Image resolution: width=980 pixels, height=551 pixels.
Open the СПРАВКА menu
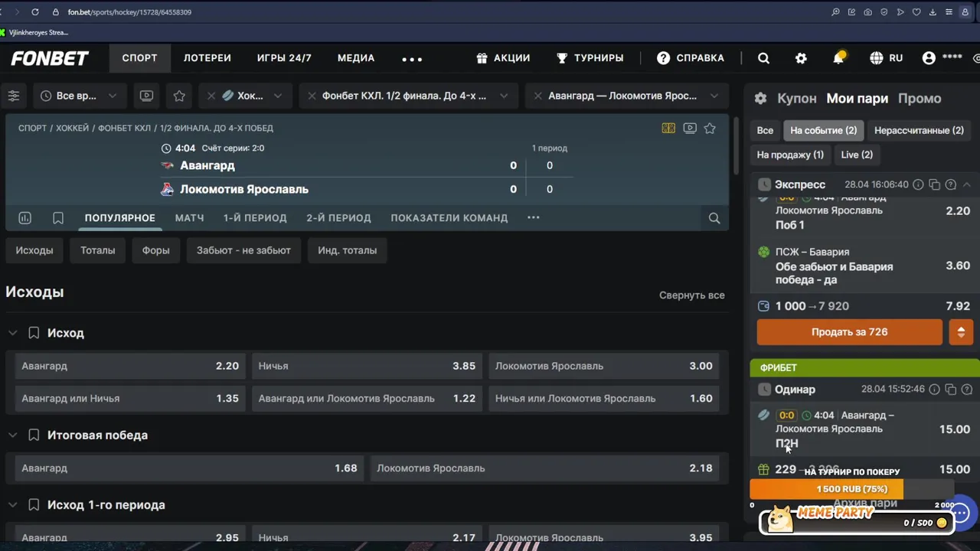(x=691, y=58)
